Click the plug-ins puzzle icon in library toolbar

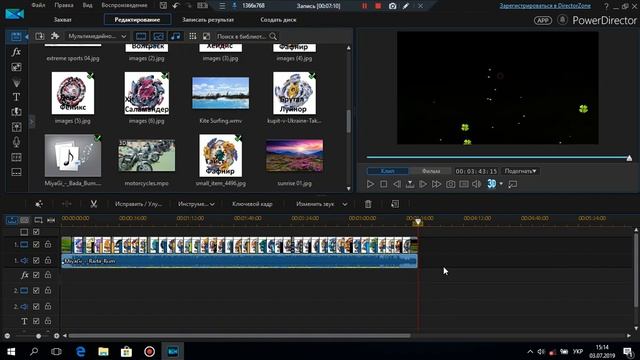tap(55, 36)
